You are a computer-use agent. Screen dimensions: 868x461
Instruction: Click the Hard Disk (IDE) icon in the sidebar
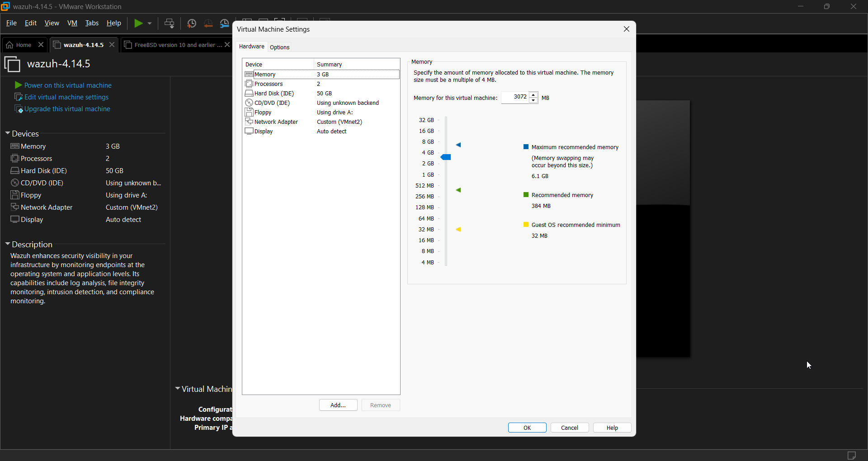(x=15, y=171)
